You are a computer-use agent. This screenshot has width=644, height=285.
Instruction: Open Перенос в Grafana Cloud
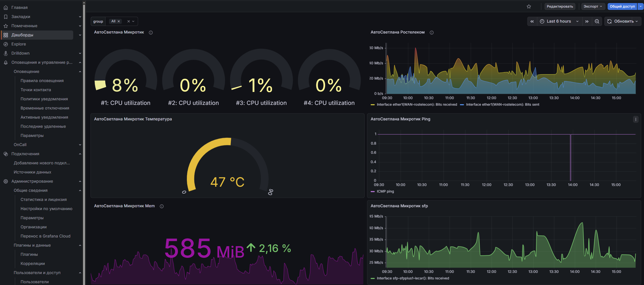pyautogui.click(x=46, y=236)
